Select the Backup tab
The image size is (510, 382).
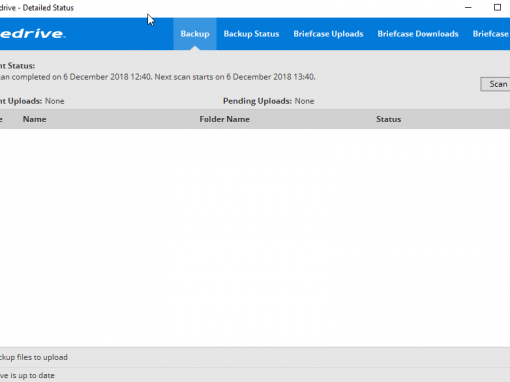click(x=195, y=34)
